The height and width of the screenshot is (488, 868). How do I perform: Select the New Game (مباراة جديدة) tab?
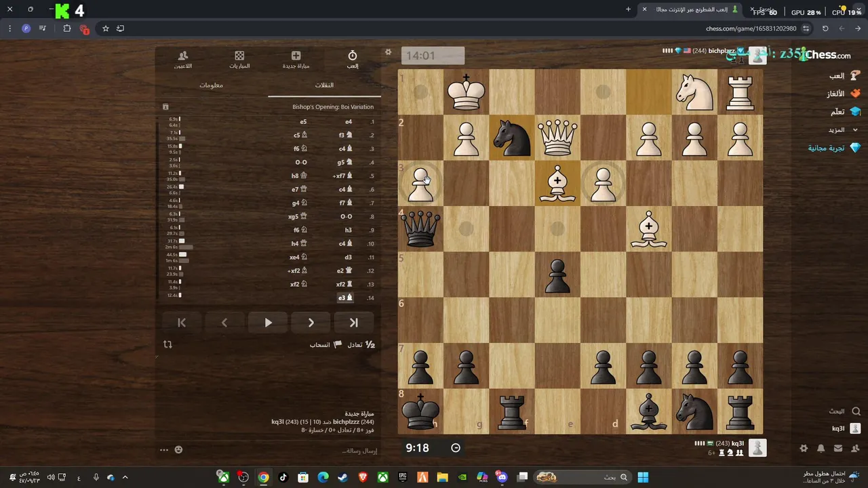pos(296,60)
